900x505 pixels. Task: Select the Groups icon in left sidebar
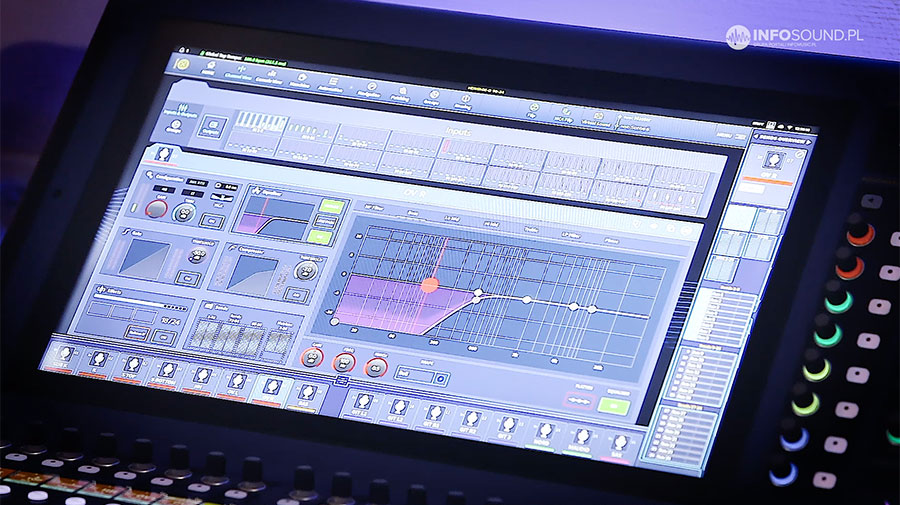[175, 126]
